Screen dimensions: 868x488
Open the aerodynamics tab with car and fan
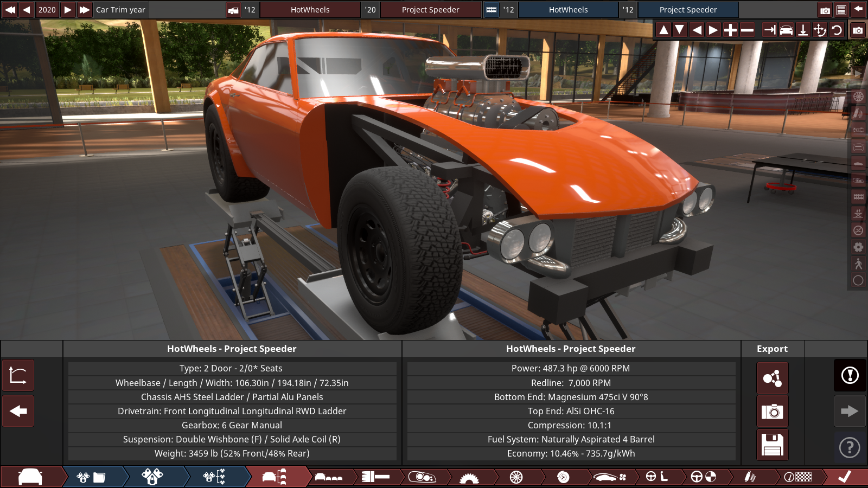tap(610, 477)
